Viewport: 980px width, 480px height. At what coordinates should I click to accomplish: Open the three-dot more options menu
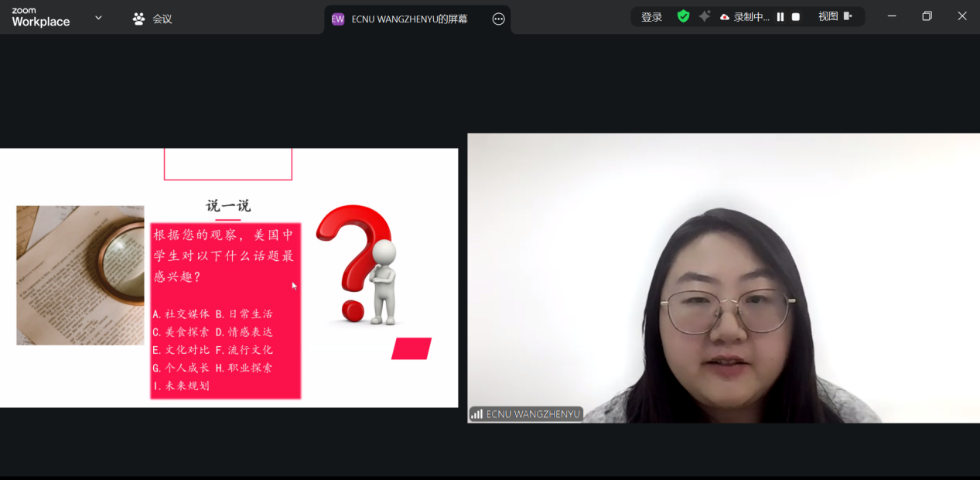coord(499,19)
